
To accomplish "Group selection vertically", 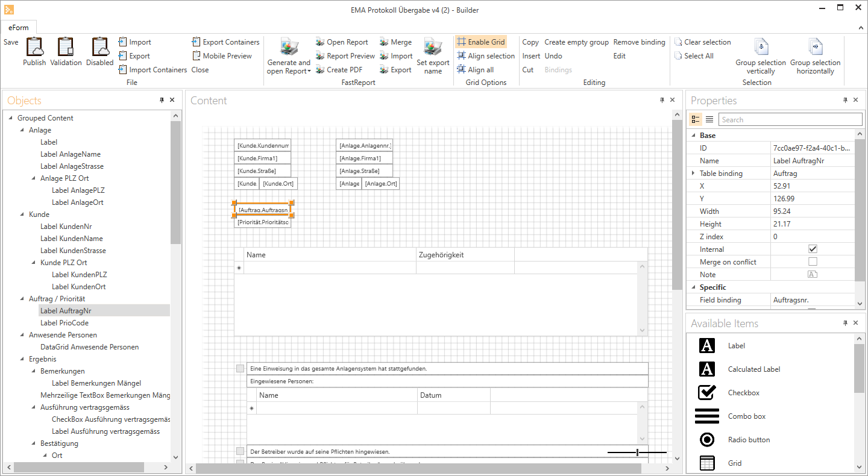I will point(761,48).
